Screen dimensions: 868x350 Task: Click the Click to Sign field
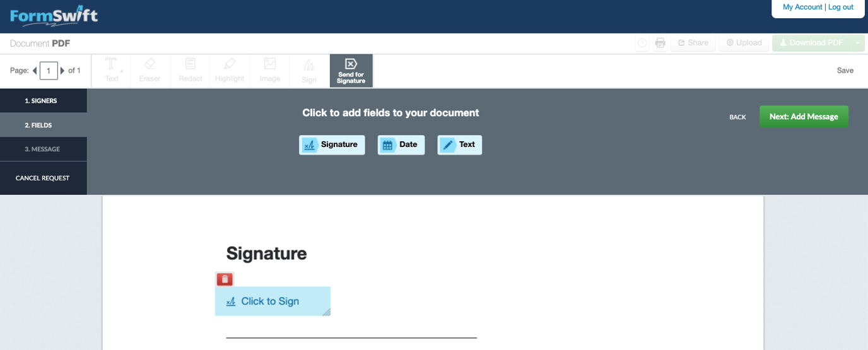273,301
